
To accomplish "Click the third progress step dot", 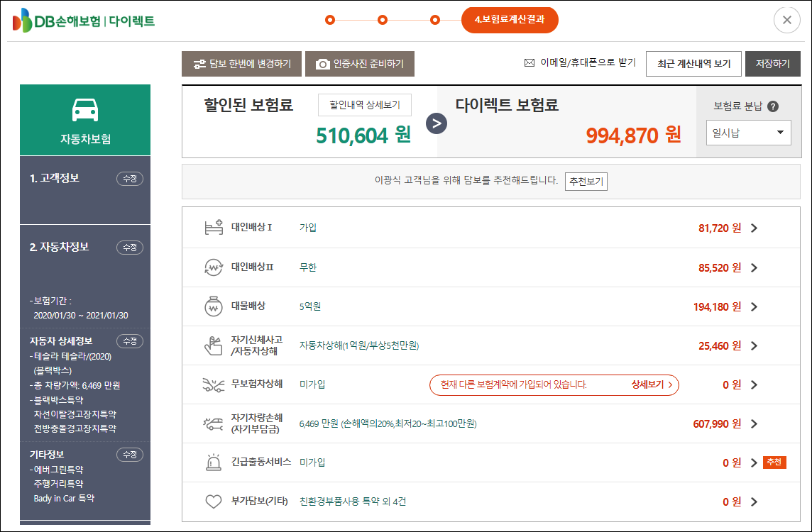I will pyautogui.click(x=435, y=20).
